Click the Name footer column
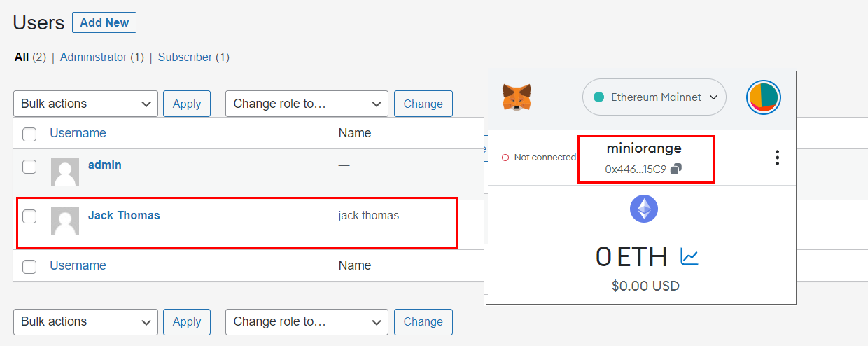 click(355, 265)
